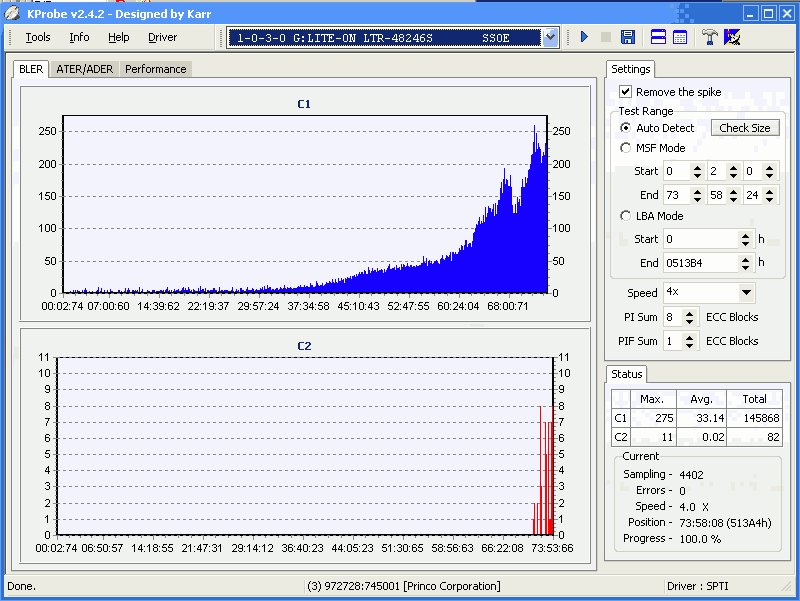Decrease the LBA End stepper
This screenshot has width=800, height=601.
pyautogui.click(x=745, y=267)
